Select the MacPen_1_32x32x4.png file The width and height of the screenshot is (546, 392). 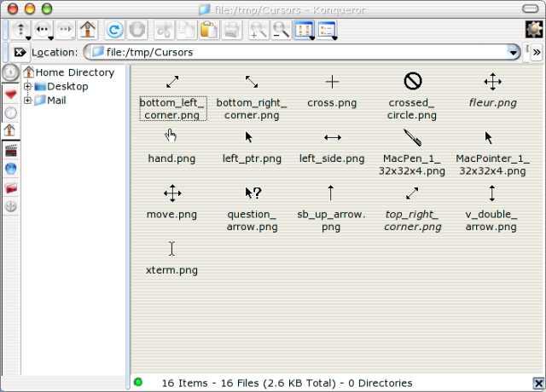(412, 153)
